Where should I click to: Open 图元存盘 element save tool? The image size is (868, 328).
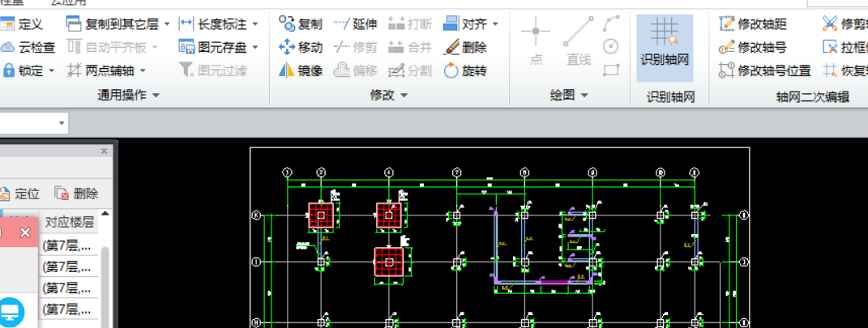pyautogui.click(x=213, y=47)
